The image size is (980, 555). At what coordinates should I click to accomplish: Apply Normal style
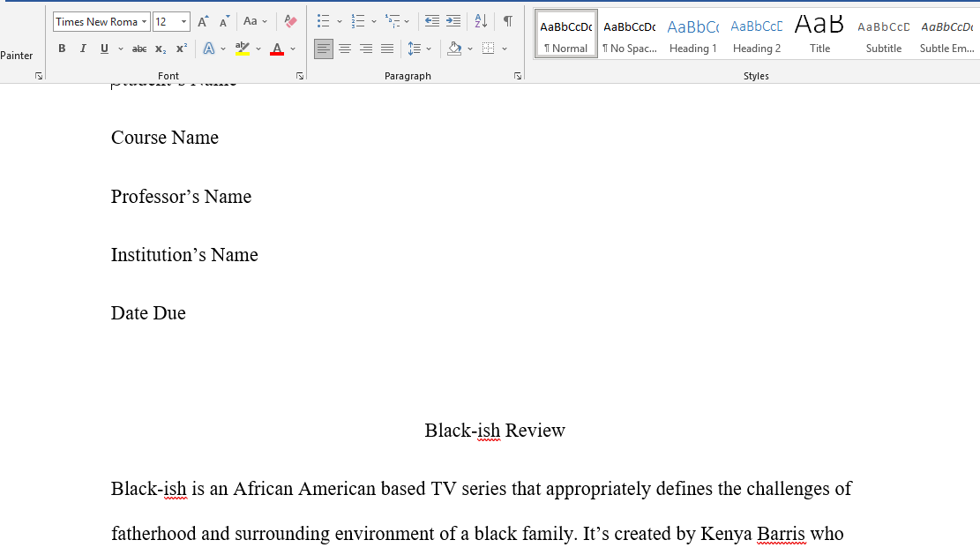tap(565, 34)
